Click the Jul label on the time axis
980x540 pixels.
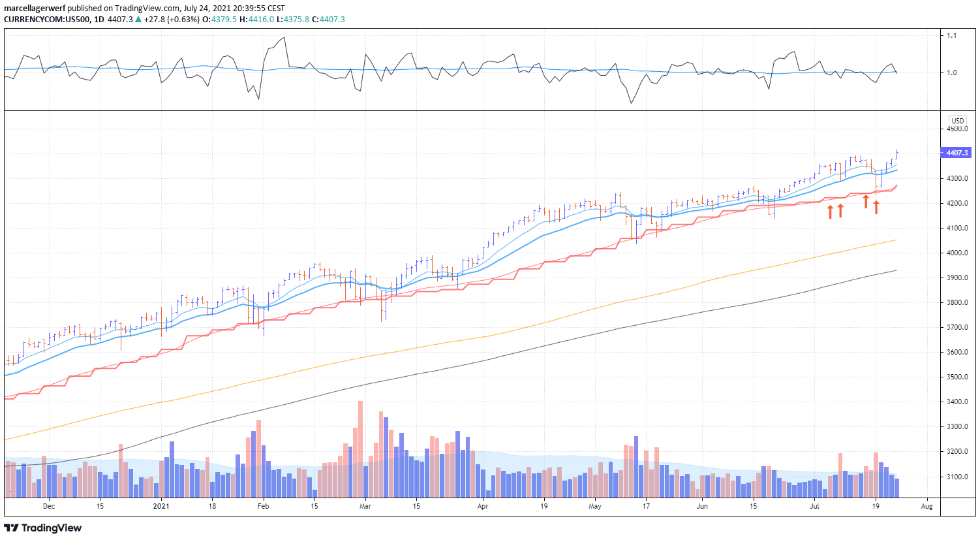coord(815,506)
